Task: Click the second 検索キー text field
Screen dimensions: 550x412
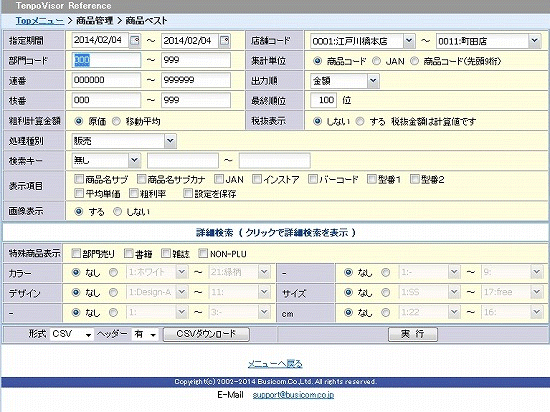Action: point(275,161)
